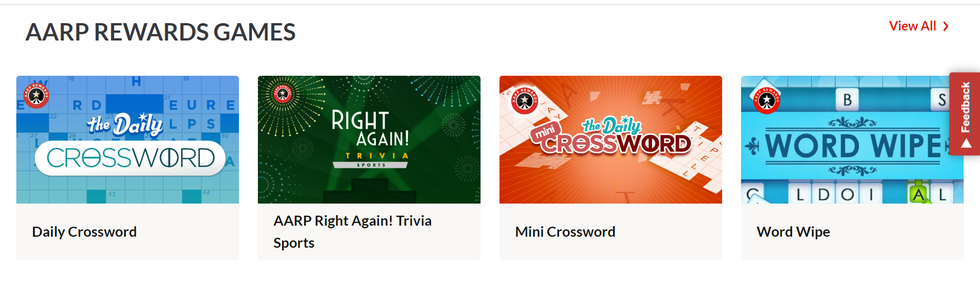Click the Word Wipe title text
Viewport: 980px width, 283px height.
(x=793, y=232)
